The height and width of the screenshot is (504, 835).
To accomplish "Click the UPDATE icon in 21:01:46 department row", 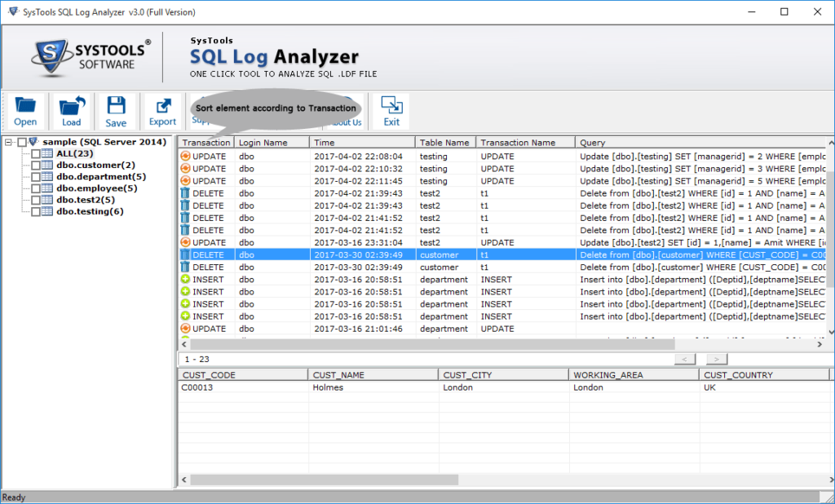I will pos(185,329).
